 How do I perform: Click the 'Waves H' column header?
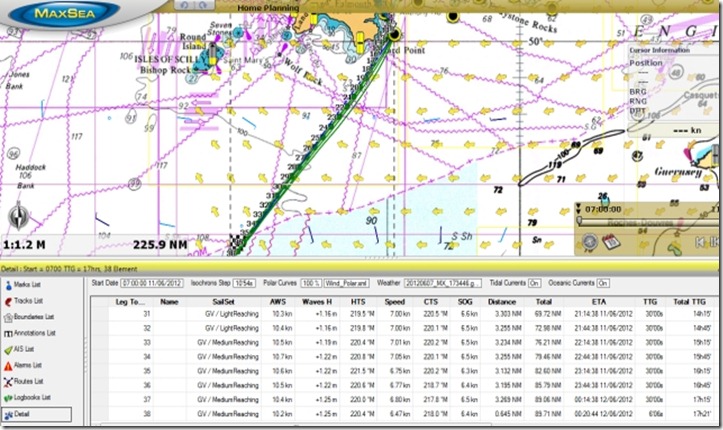(x=317, y=302)
